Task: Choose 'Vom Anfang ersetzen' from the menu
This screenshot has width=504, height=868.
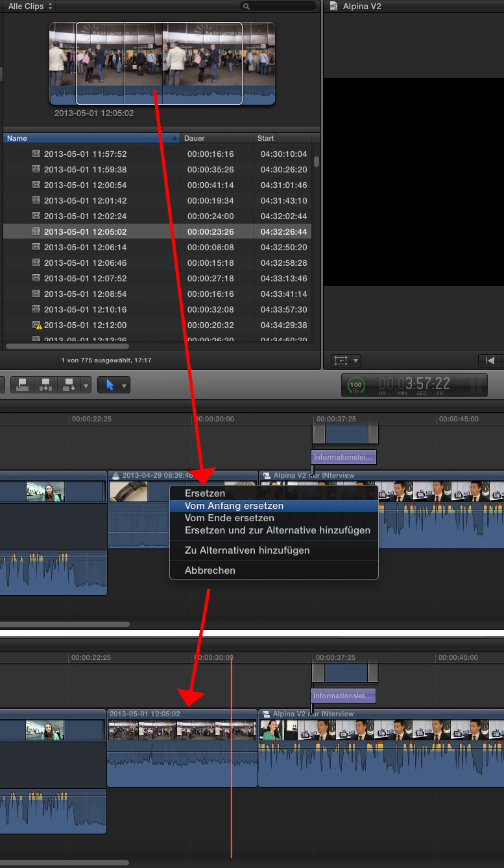Action: [x=234, y=506]
